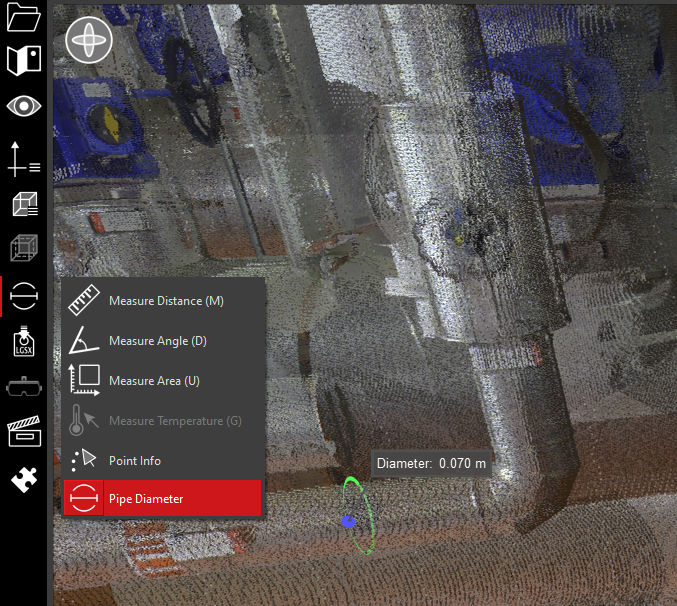This screenshot has width=677, height=606.
Task: Open the map view panel
Action: pyautogui.click(x=23, y=60)
